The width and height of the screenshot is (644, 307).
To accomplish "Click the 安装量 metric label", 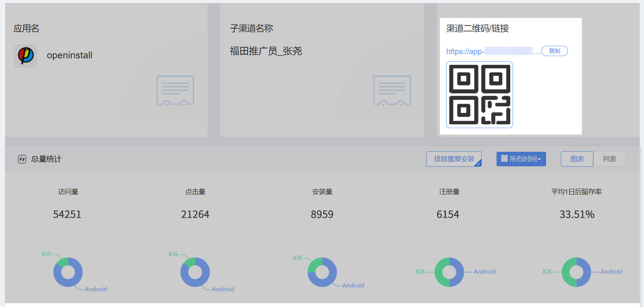I will point(322,192).
